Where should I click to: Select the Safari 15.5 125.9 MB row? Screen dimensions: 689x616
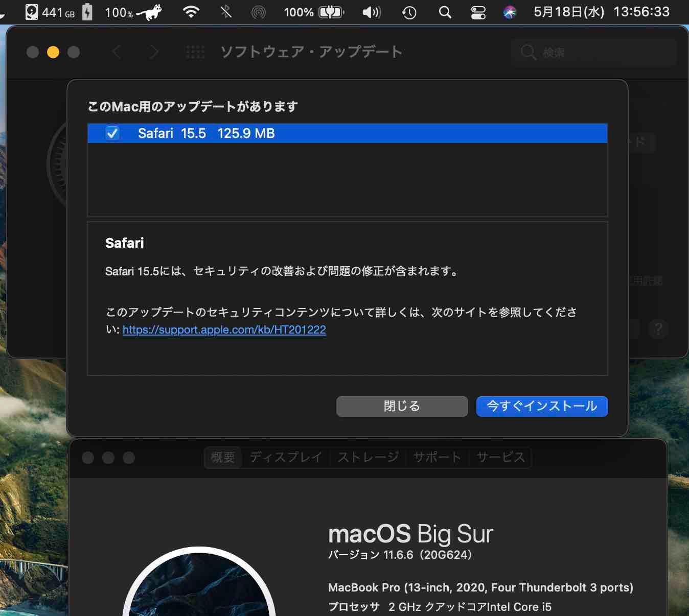click(x=348, y=133)
